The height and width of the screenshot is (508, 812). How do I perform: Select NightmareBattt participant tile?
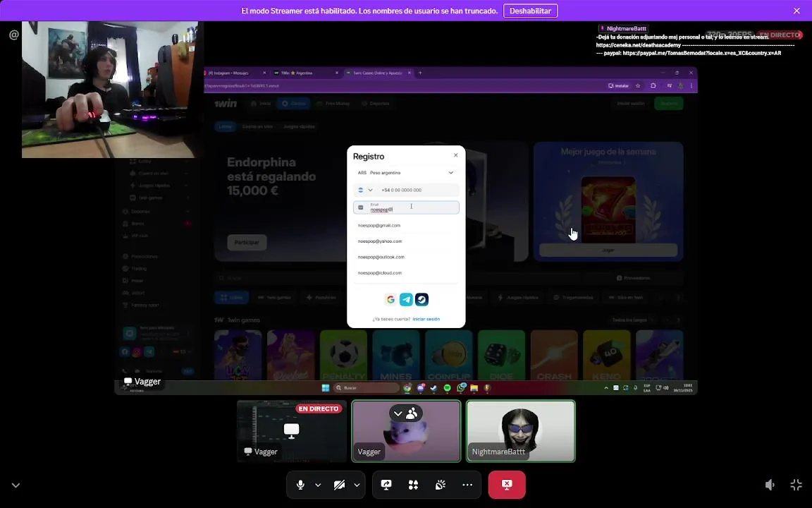click(520, 431)
